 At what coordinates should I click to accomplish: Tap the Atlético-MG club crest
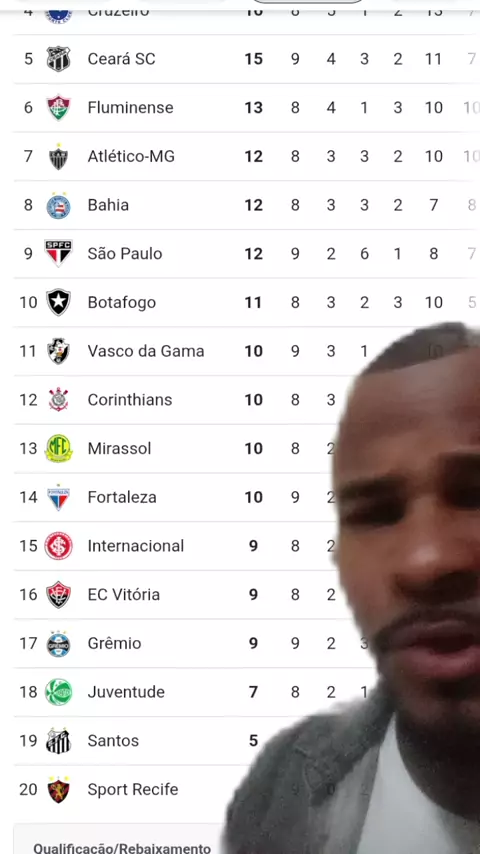[58, 156]
